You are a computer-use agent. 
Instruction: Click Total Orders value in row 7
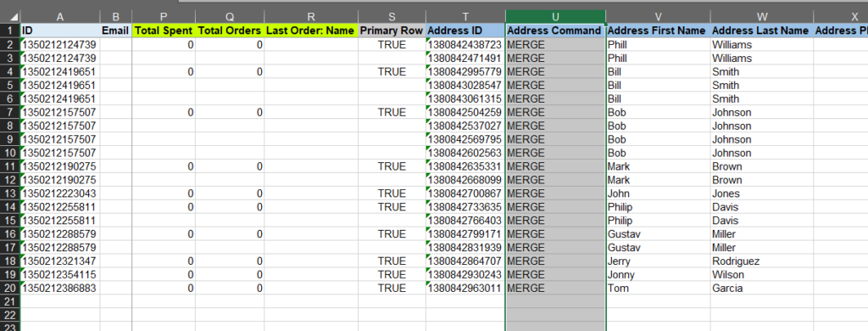tap(230, 113)
